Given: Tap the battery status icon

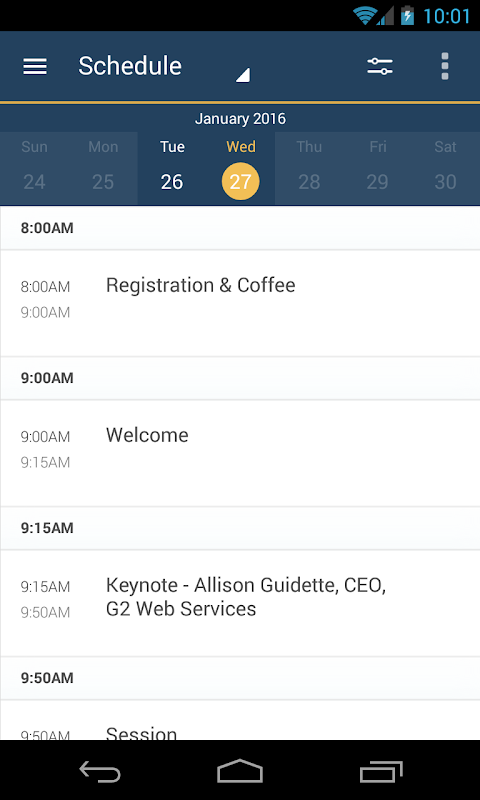Looking at the screenshot, I should tap(407, 16).
